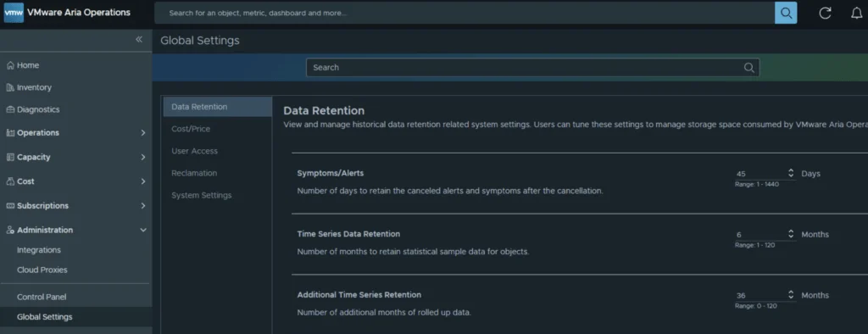The image size is (868, 334).
Task: Click the Additional Time Series Retention value 36
Action: click(760, 295)
